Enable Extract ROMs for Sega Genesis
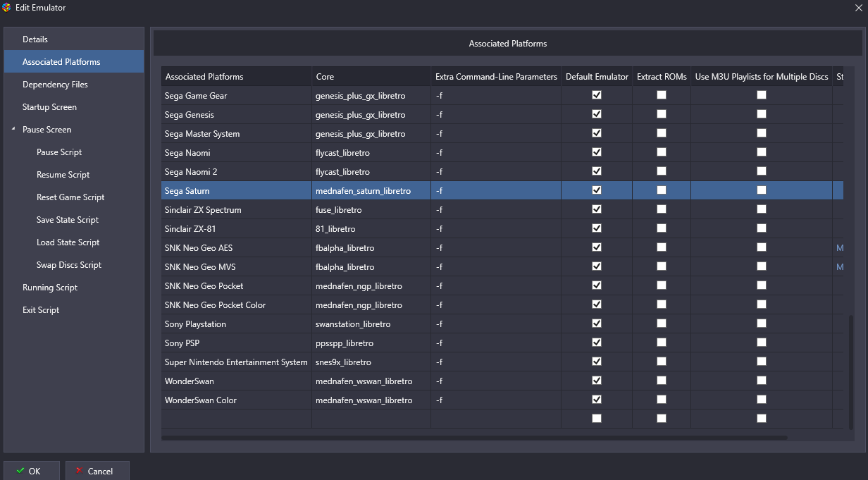 pyautogui.click(x=662, y=114)
